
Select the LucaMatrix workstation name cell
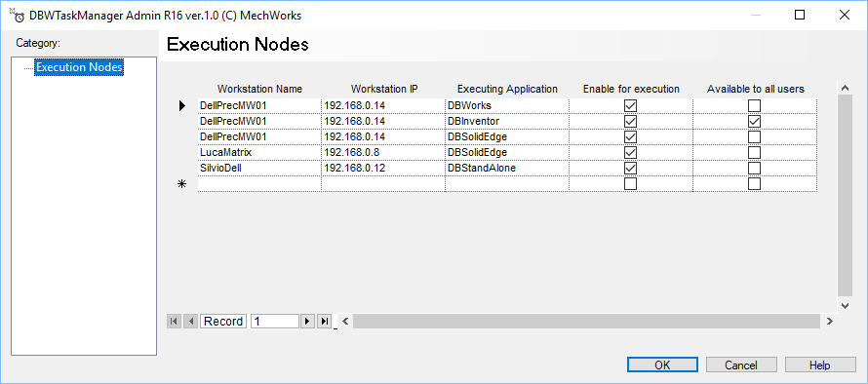tap(259, 152)
